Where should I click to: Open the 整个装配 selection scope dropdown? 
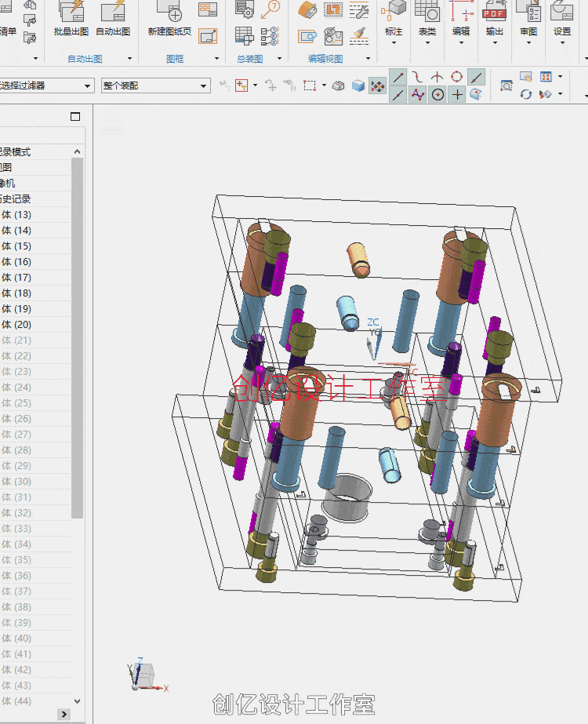click(204, 85)
